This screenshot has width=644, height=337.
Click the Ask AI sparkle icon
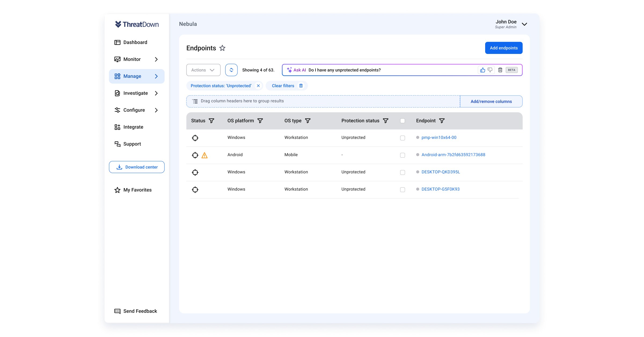coord(289,70)
